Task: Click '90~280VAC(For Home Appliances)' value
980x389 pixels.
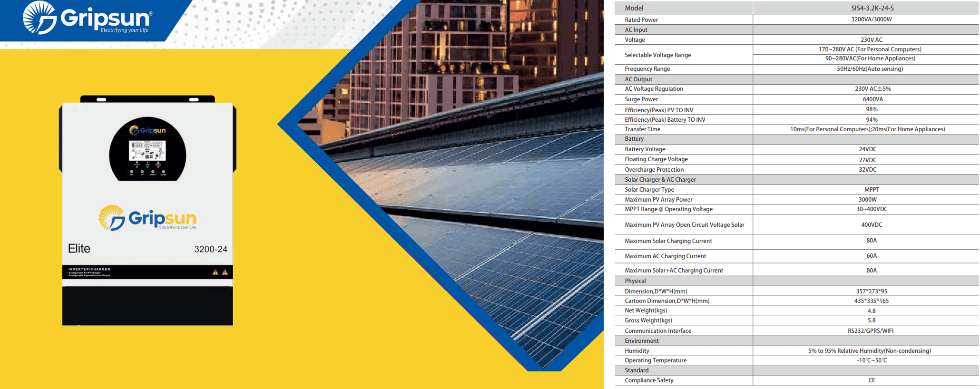Action: [870, 58]
